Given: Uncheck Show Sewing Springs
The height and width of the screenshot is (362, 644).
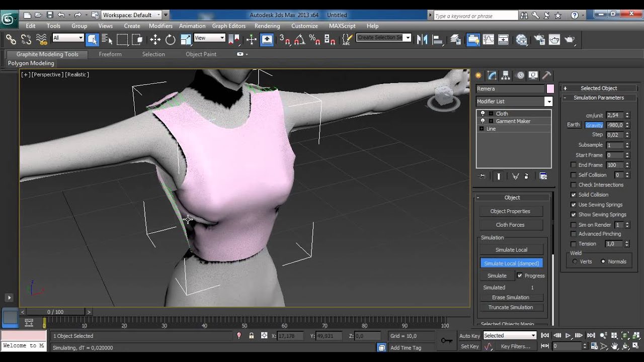Looking at the screenshot, I should 573,215.
